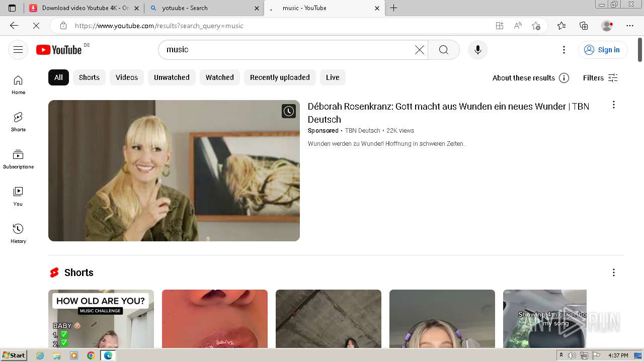
Task: Click the Sign in button
Action: pyautogui.click(x=602, y=50)
